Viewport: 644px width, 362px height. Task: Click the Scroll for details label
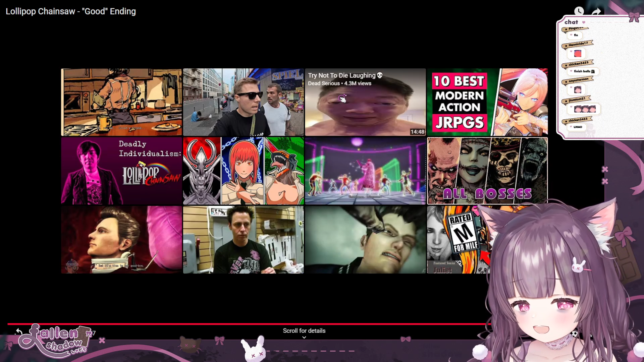304,330
